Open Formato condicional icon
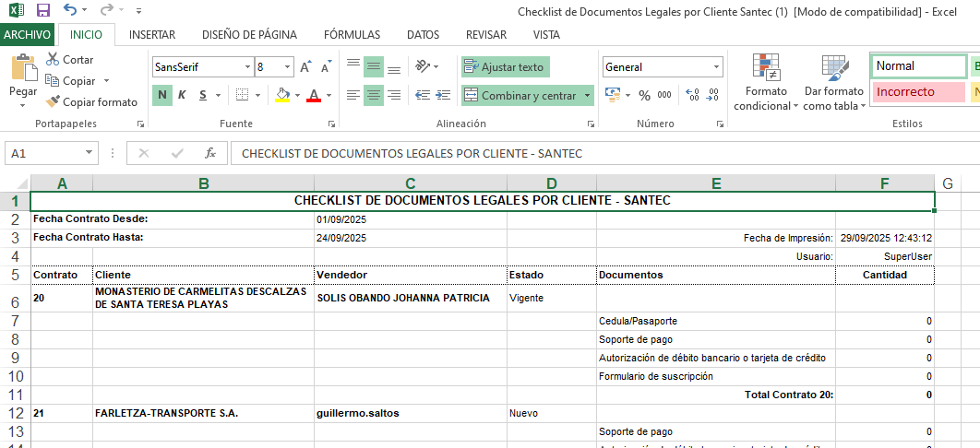Screen dimensions: 980x448 point(765,69)
